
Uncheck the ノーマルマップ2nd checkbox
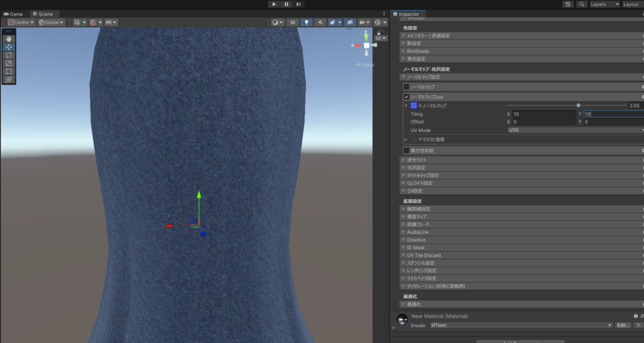tap(406, 97)
